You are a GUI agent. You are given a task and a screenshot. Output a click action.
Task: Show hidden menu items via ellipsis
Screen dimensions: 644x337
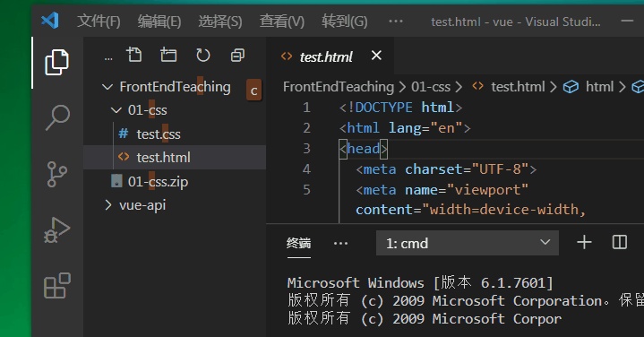(x=396, y=21)
